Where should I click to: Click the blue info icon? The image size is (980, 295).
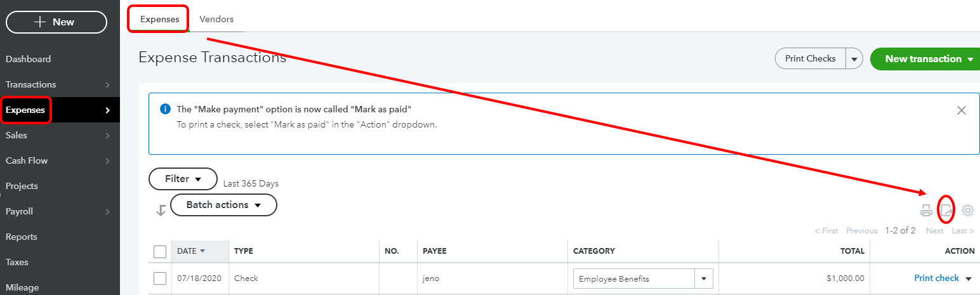(x=166, y=109)
